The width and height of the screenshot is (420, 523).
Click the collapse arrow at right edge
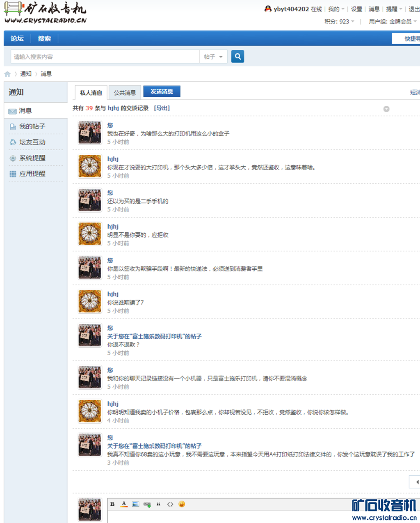click(415, 482)
